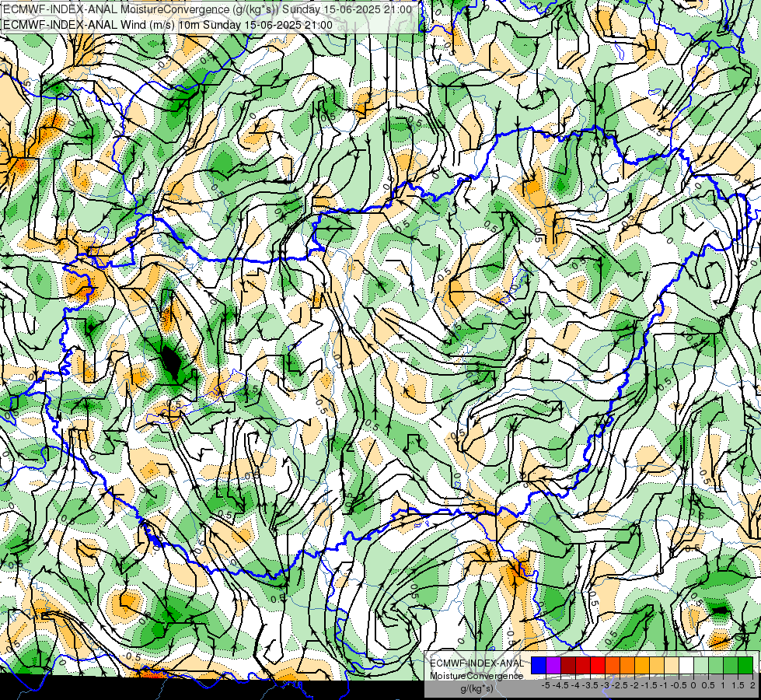Click the legend unit 'g/(kg*s)'
This screenshot has width=761, height=700.
coord(477,689)
